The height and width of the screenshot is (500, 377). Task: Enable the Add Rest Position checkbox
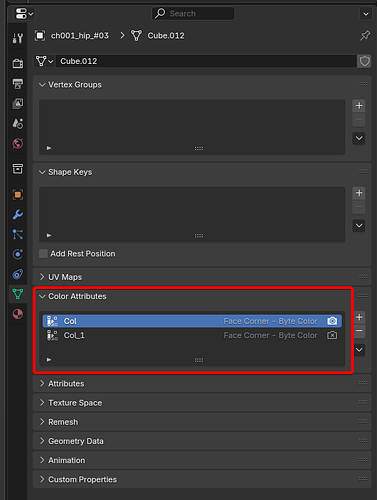coord(43,254)
